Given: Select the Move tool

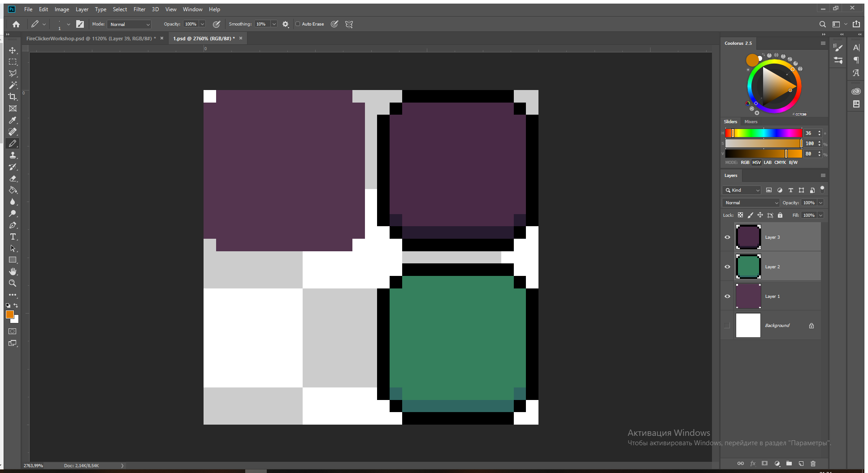Looking at the screenshot, I should click(x=13, y=50).
